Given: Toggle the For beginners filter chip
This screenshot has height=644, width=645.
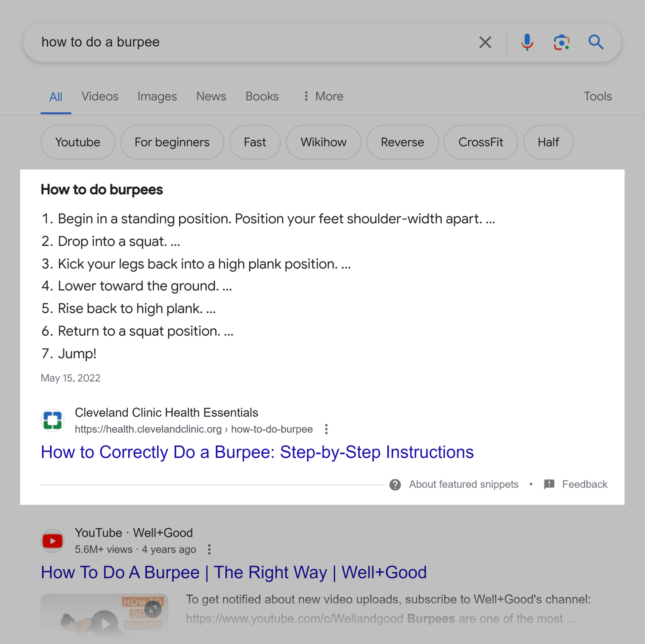Looking at the screenshot, I should (x=172, y=142).
